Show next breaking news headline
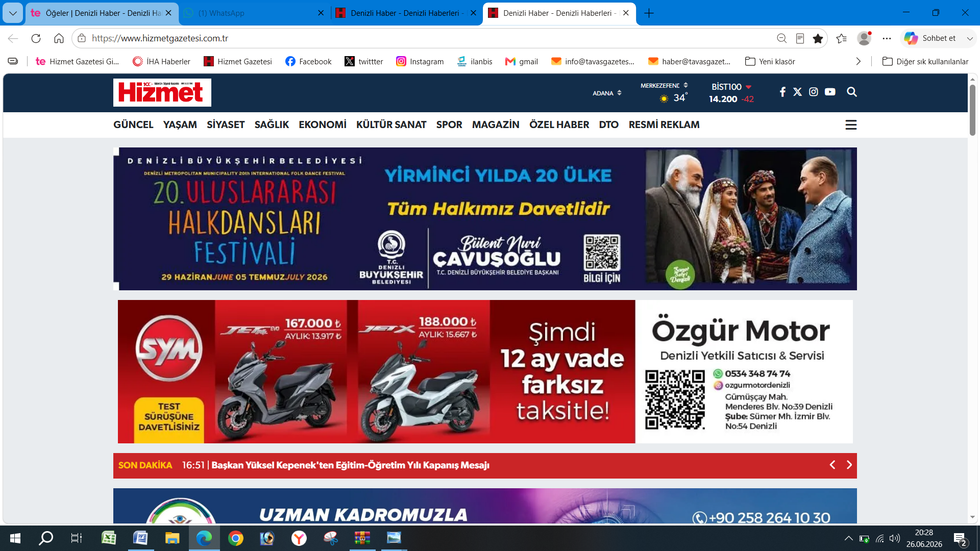The width and height of the screenshot is (980, 551). tap(849, 465)
